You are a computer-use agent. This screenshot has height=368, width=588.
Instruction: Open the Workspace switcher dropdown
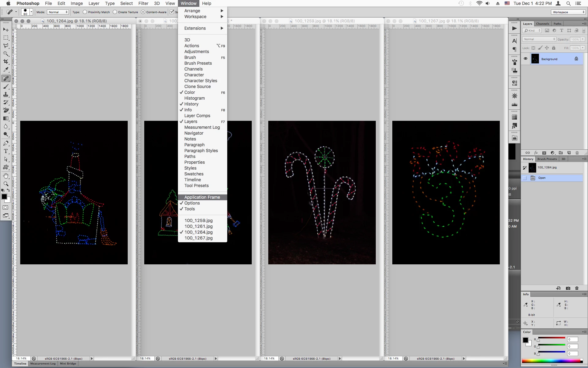click(x=568, y=12)
